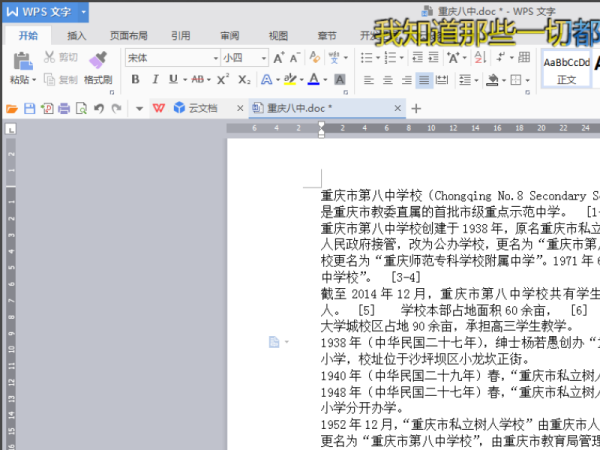The image size is (600, 450).
Task: Toggle italic formatting
Action: coord(155,79)
